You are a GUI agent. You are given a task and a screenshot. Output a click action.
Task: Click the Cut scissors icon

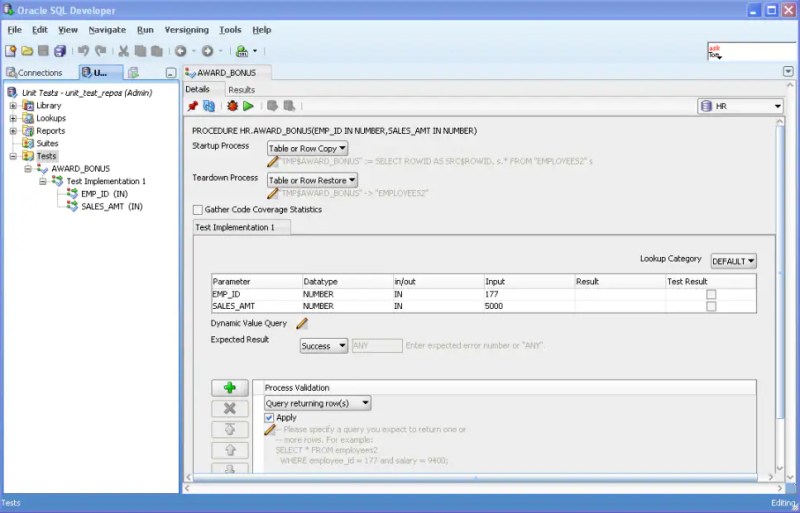pos(123,51)
